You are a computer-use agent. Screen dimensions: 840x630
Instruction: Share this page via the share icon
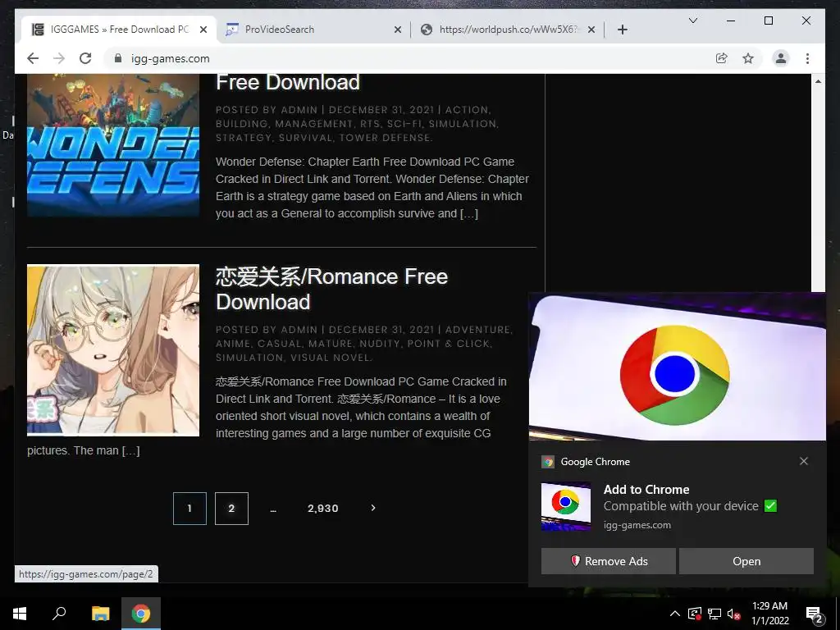pyautogui.click(x=722, y=58)
